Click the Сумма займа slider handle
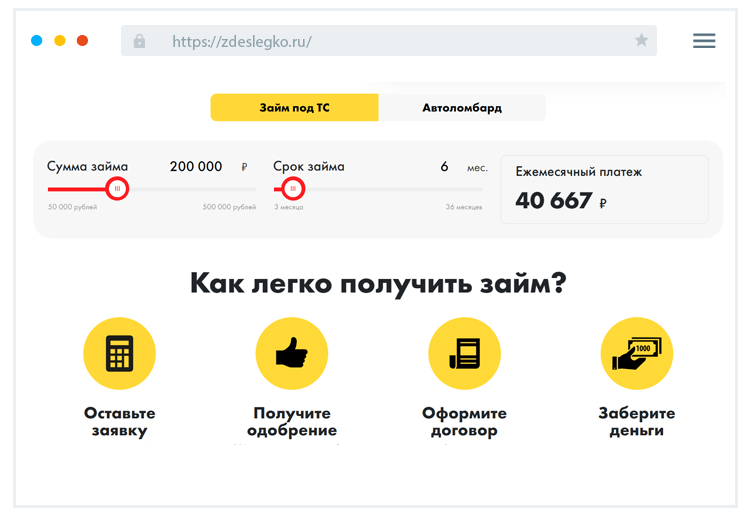Screen dimensions: 751x523 click(x=117, y=189)
